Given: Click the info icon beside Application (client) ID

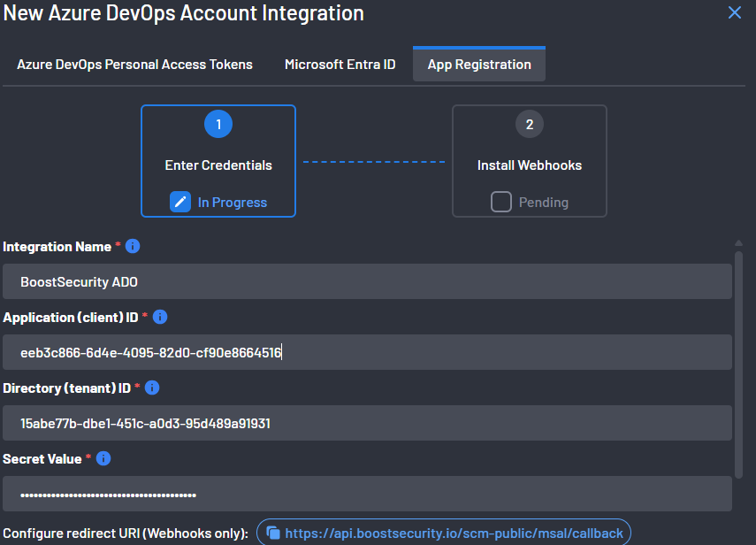Looking at the screenshot, I should coord(160,317).
